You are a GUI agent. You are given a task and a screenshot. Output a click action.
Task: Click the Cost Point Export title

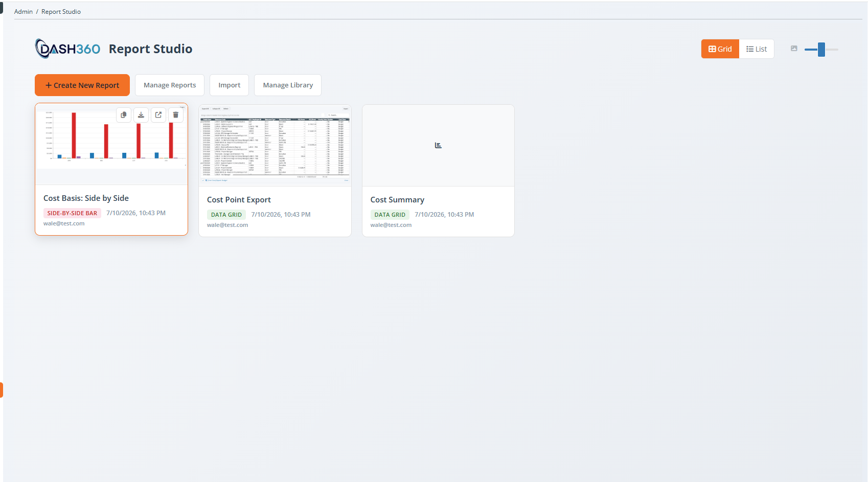coord(239,200)
